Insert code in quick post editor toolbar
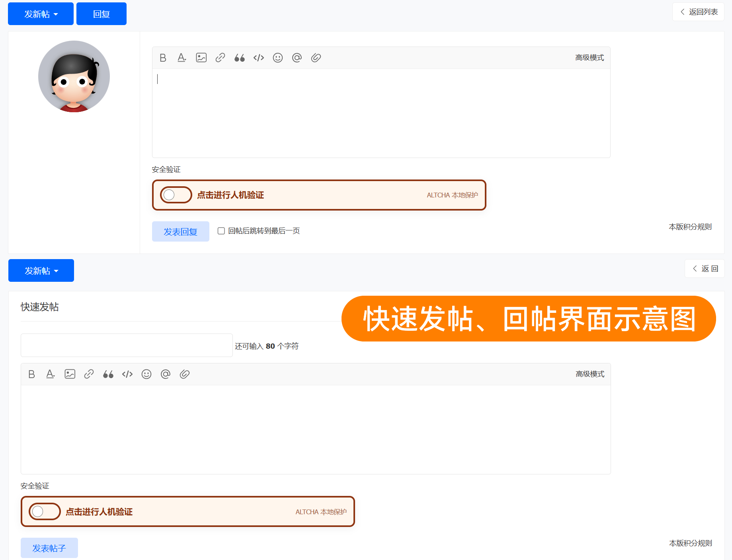This screenshot has width=732, height=560. click(127, 374)
